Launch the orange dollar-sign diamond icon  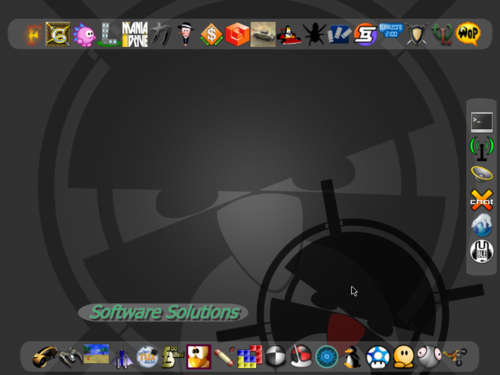(x=212, y=34)
